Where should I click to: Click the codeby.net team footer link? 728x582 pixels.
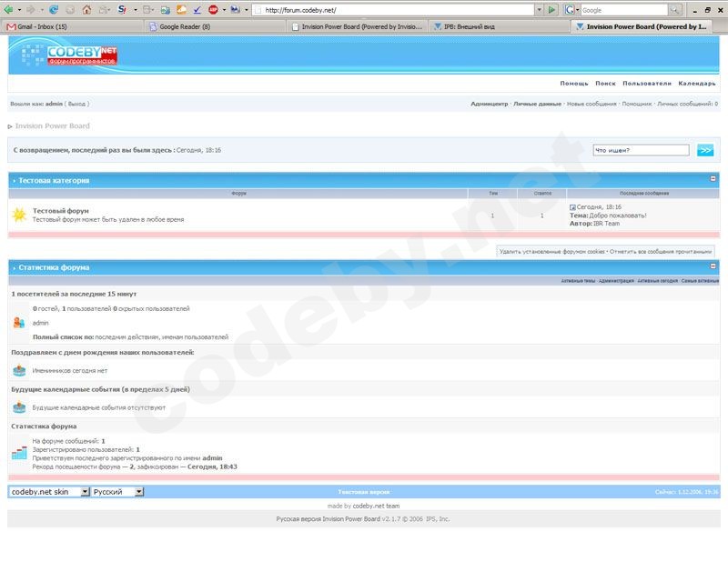tap(376, 506)
